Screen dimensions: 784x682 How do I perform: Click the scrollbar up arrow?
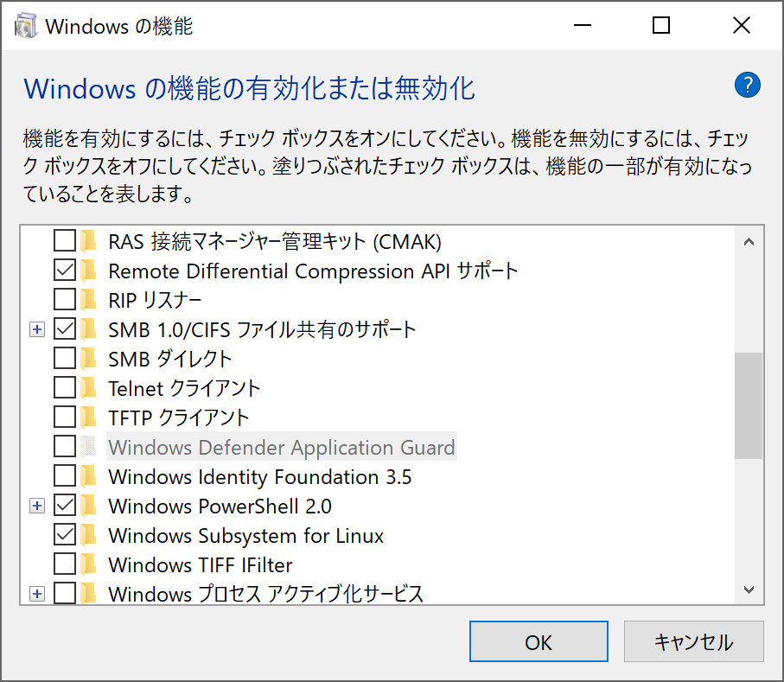pyautogui.click(x=749, y=242)
